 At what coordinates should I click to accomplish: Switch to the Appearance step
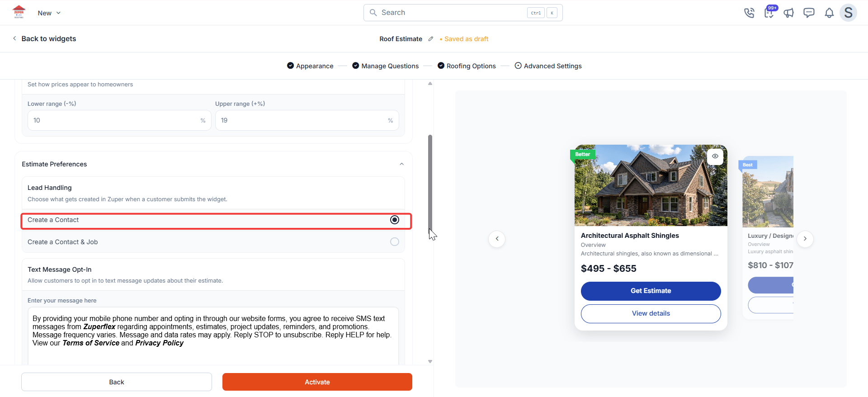point(315,66)
